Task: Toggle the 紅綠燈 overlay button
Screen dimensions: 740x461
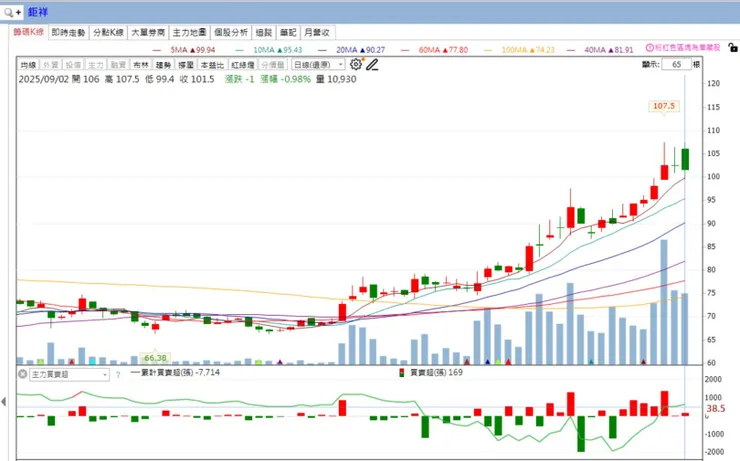Action: (x=243, y=65)
